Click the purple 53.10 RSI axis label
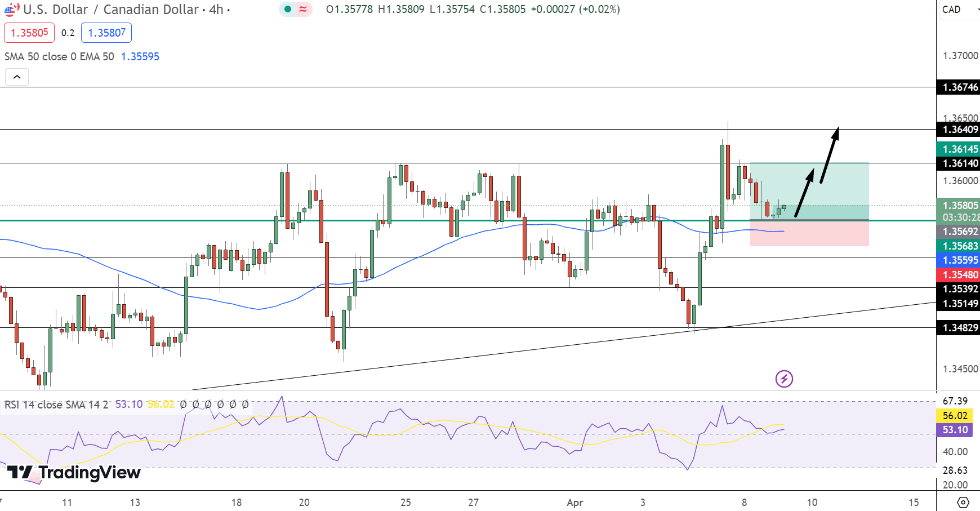Viewport: 980px width, 511px height. pyautogui.click(x=955, y=430)
